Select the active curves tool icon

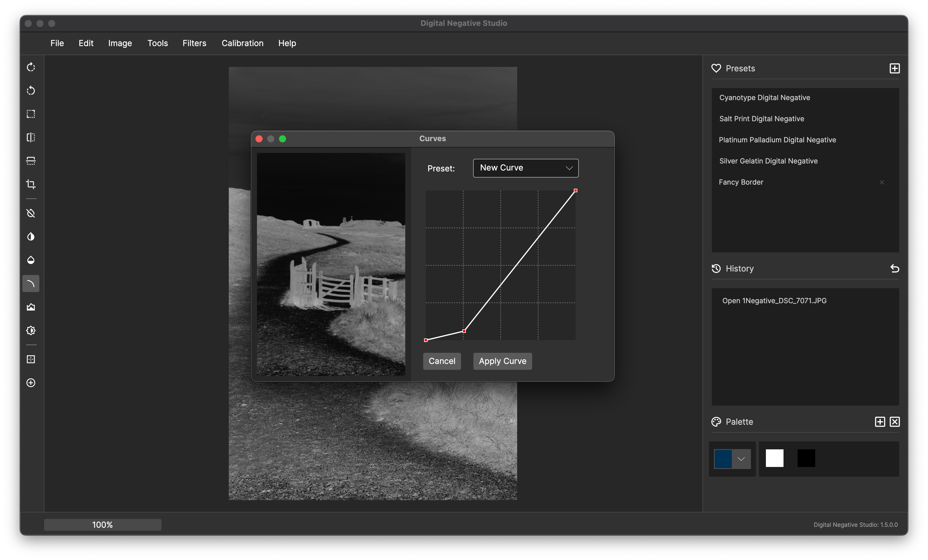coord(31,284)
